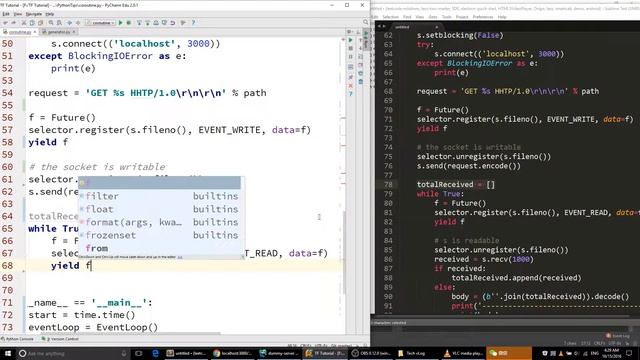
Task: Open the Edit menu in PyCharm
Action: coord(6,14)
